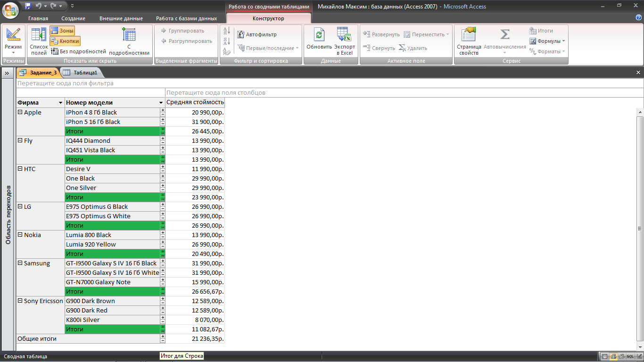Viewport: 644px width, 362px height.
Task: Export pivot table via Экспорт в Excel
Action: [x=345, y=41]
